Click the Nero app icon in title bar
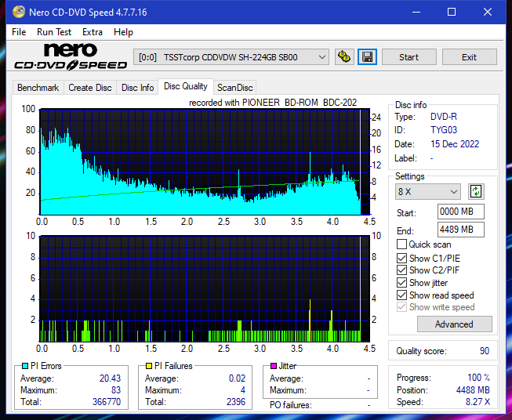The image size is (512, 420). [x=19, y=12]
